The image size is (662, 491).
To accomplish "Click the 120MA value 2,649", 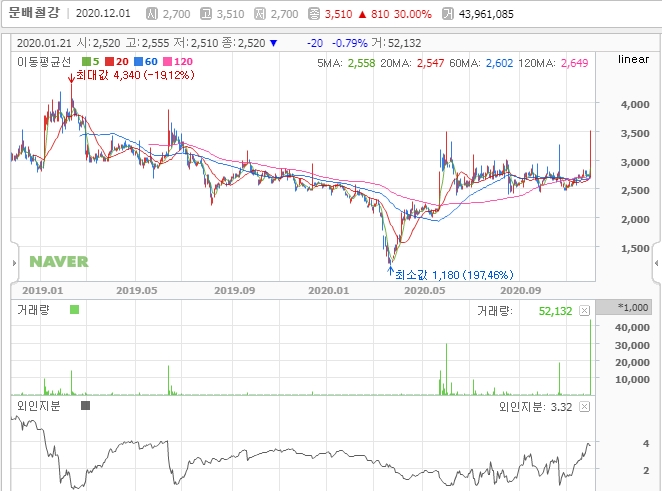I will [x=575, y=63].
